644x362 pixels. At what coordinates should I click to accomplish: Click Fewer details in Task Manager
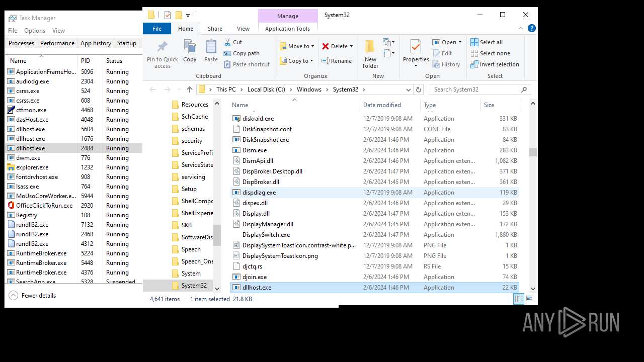coord(32,296)
